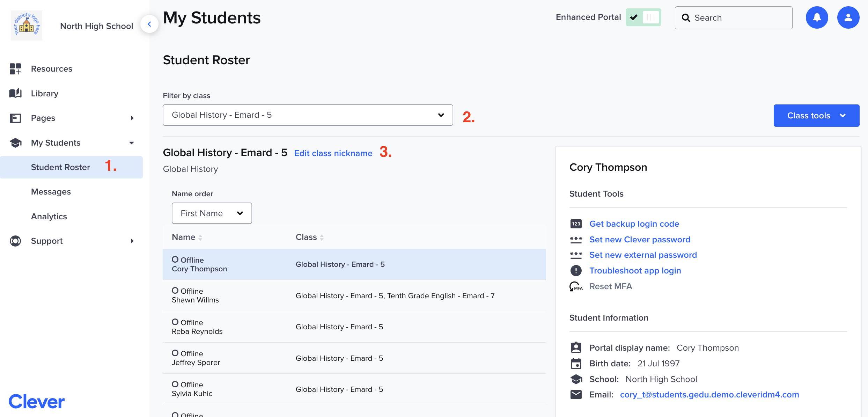Click the Portal display name badge icon
868x417 pixels.
[576, 347]
